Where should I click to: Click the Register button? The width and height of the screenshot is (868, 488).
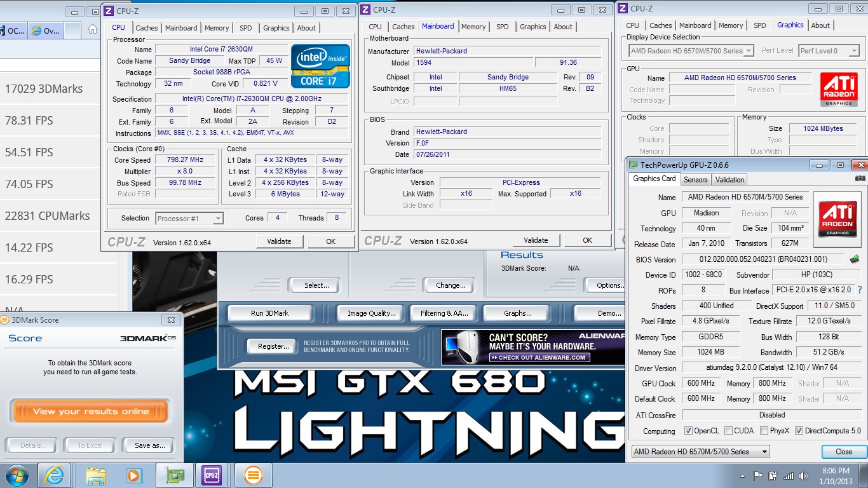point(273,346)
